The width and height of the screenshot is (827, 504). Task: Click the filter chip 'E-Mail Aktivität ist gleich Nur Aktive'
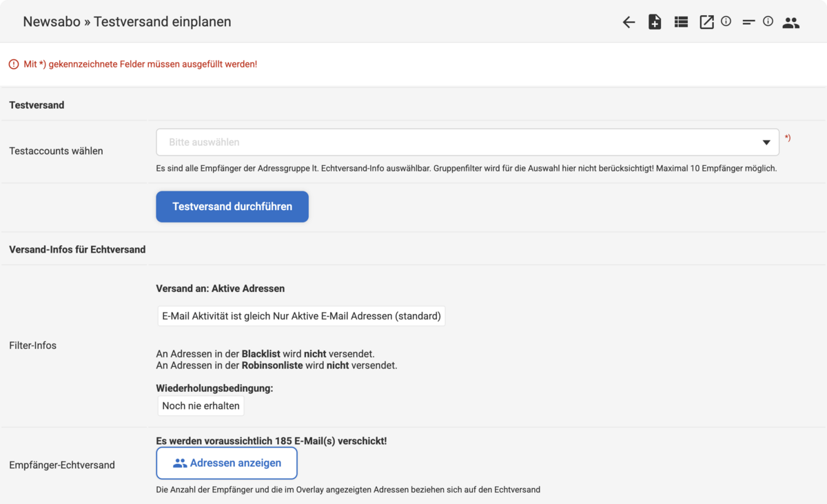pyautogui.click(x=301, y=316)
